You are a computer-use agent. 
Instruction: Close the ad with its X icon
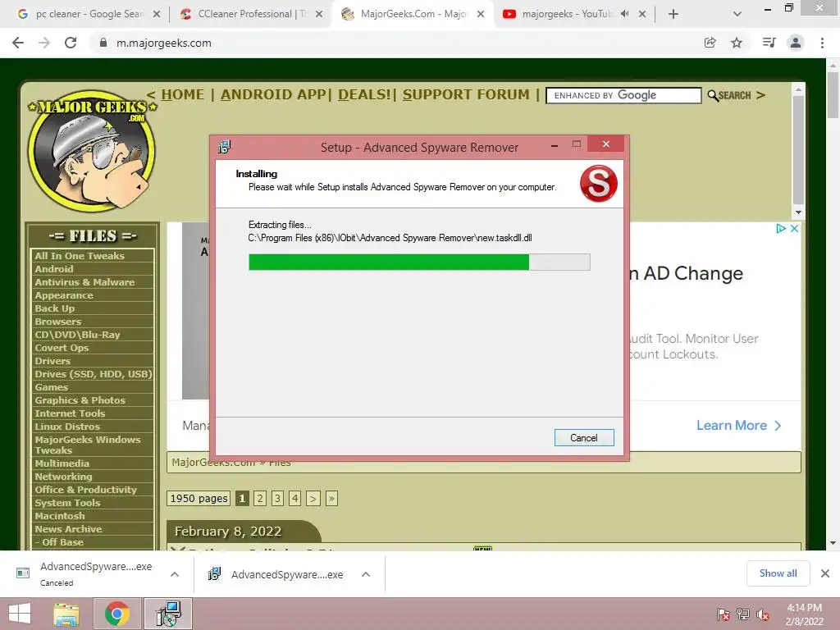point(794,229)
